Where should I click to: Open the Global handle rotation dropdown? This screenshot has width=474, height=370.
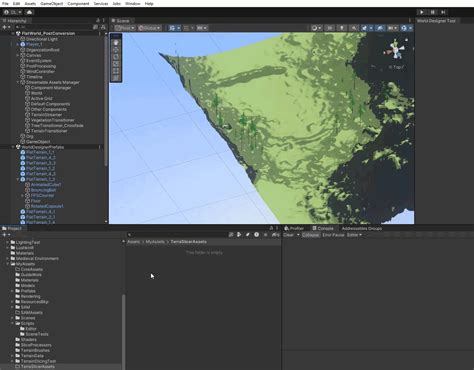click(149, 28)
